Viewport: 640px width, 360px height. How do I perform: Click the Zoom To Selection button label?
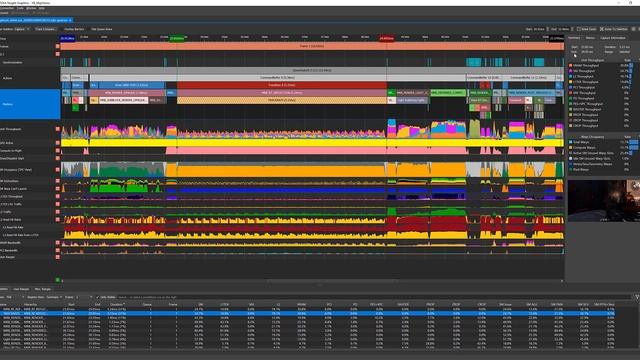pos(616,29)
